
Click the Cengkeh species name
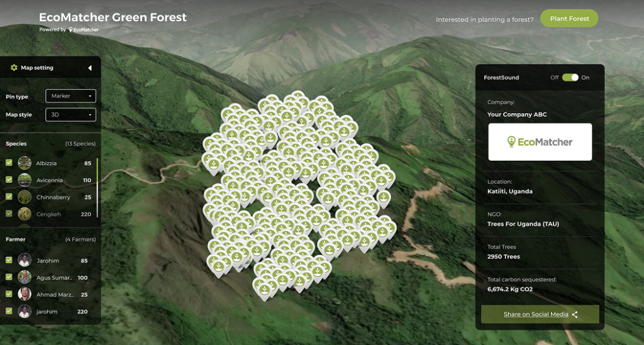48,214
